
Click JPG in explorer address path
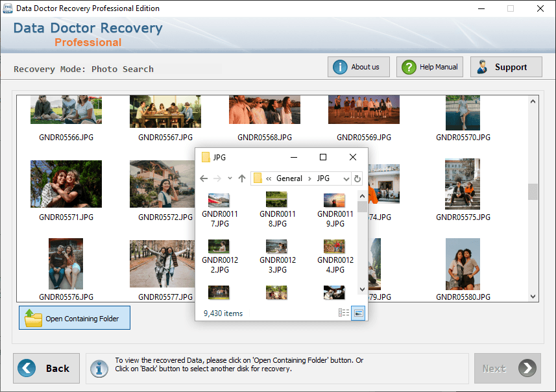coord(323,178)
